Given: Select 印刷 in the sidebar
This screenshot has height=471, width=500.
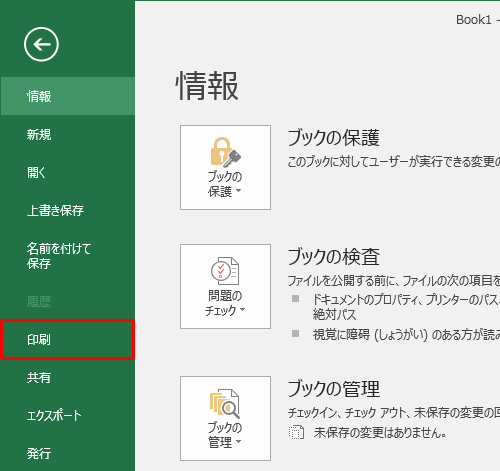Looking at the screenshot, I should coord(67,339).
